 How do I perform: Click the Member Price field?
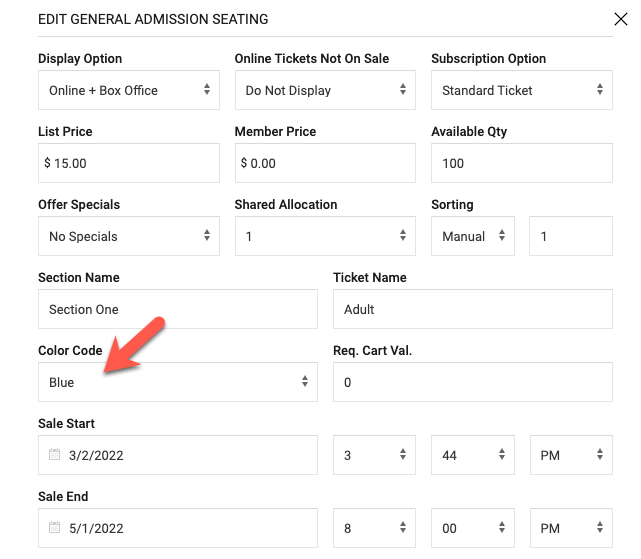tap(325, 163)
